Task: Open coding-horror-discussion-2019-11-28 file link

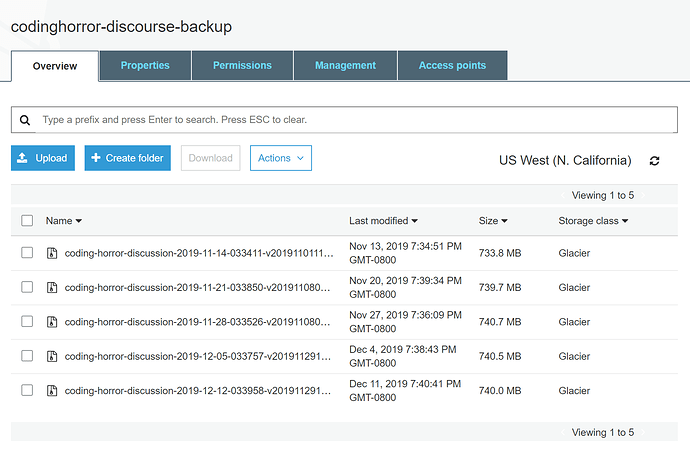Action: click(x=197, y=322)
